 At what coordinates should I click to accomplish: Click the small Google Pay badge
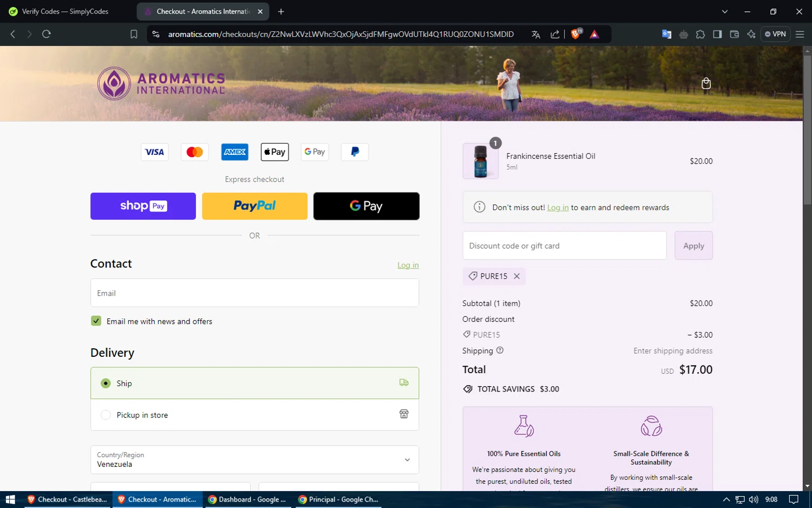[315, 152]
